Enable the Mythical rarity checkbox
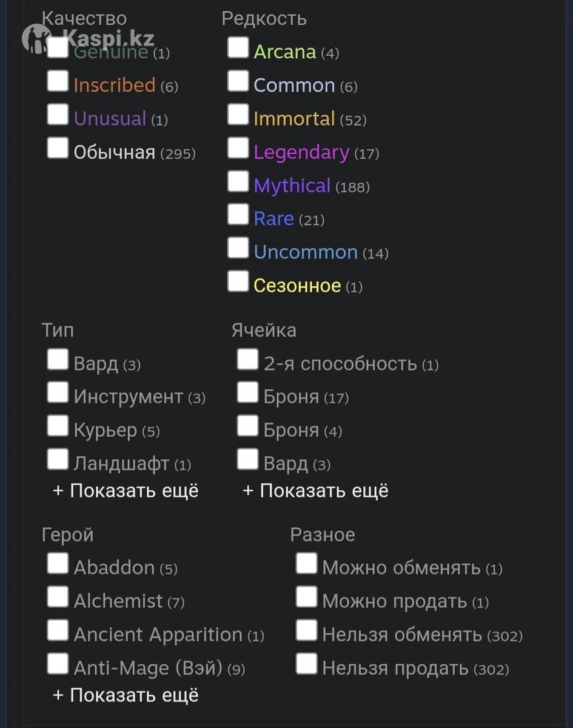This screenshot has width=573, height=728. click(x=238, y=181)
